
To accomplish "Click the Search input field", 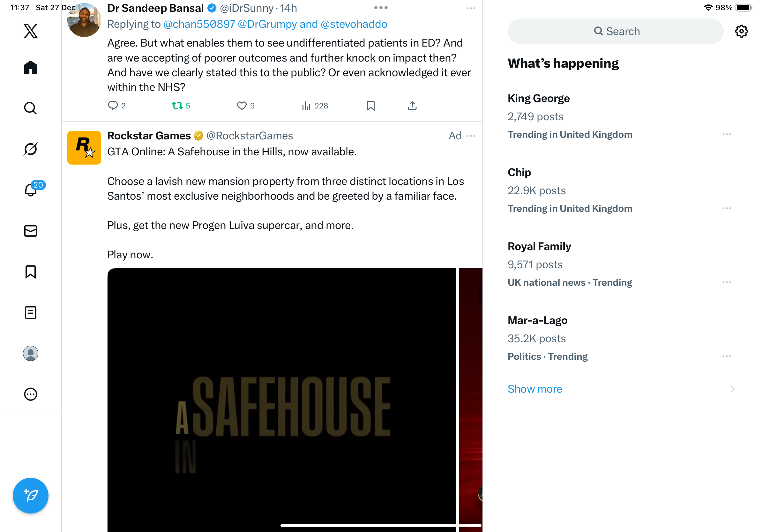I will point(616,31).
